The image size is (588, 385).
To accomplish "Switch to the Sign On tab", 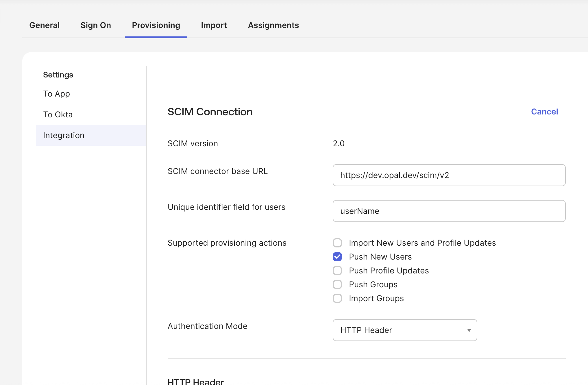I will pos(96,25).
